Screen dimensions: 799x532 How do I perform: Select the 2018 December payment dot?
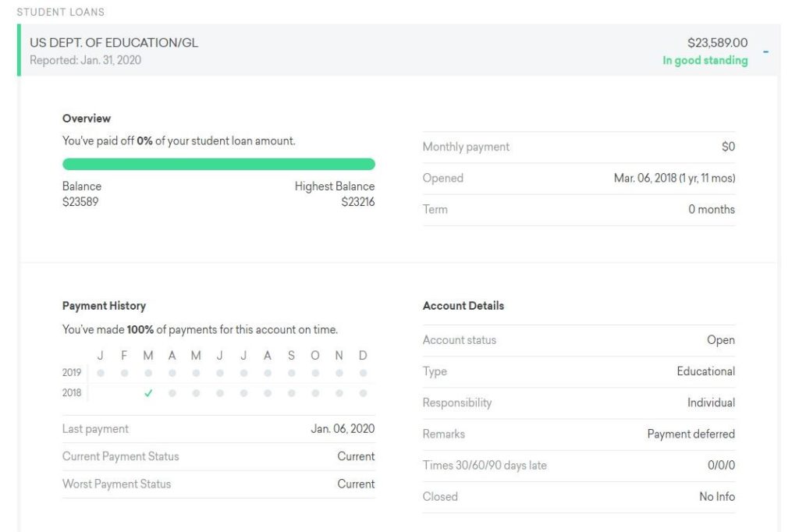[x=363, y=393]
